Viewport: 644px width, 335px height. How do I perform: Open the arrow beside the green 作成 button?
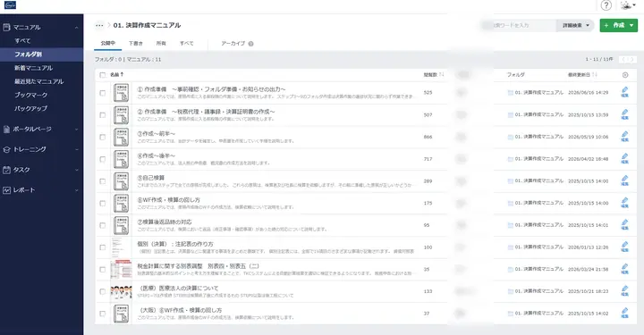pos(631,25)
